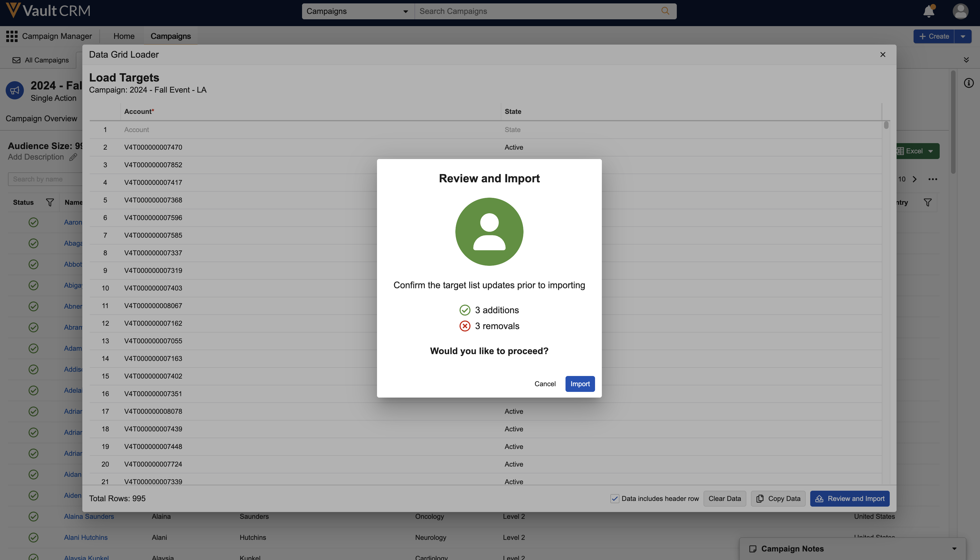Click the edit description pencil icon
980x560 pixels.
[73, 157]
